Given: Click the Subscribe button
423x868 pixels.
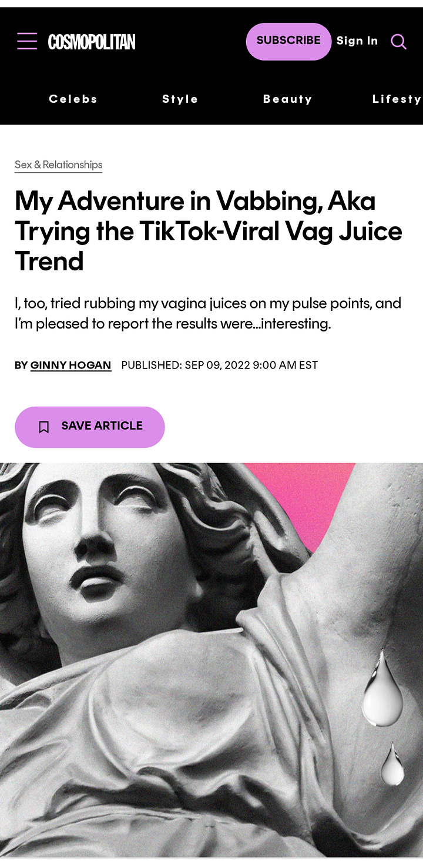Looking at the screenshot, I should click(x=288, y=41).
